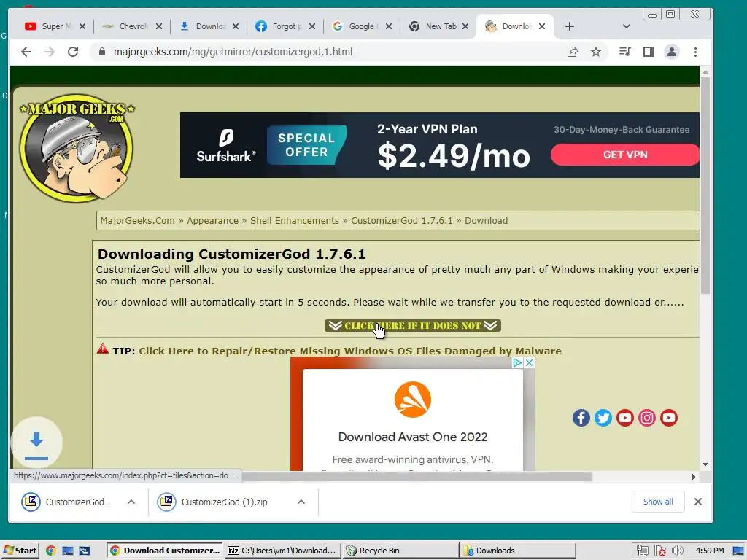Click the page vertical scrollbar thumb
Screen dimensions: 747x560
[x=705, y=185]
